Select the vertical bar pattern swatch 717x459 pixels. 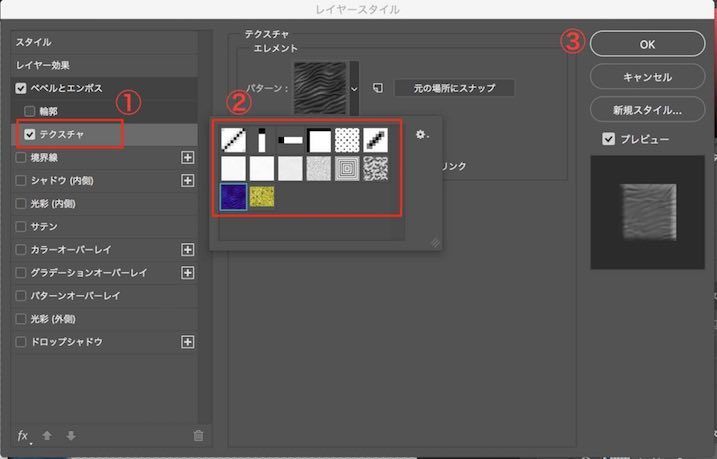coord(262,140)
